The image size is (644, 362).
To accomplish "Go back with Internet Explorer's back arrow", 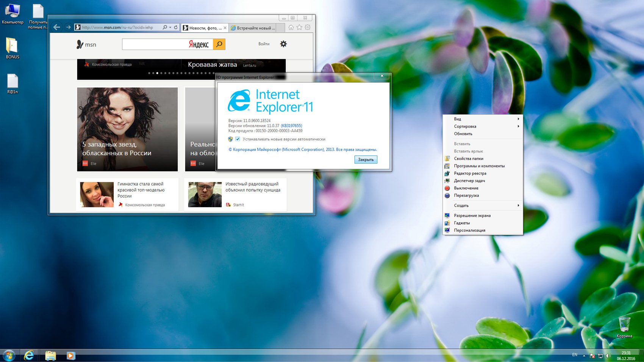I will click(57, 27).
